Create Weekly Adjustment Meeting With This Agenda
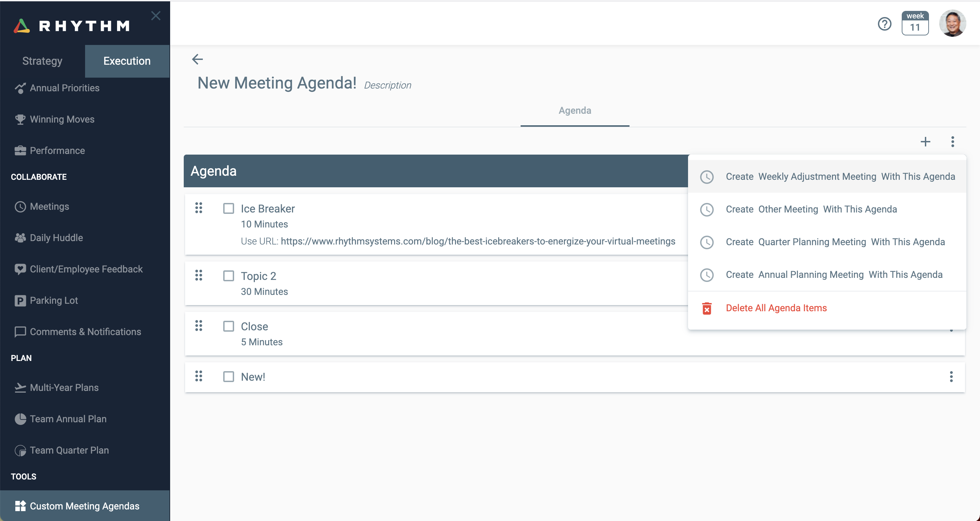 pyautogui.click(x=827, y=176)
